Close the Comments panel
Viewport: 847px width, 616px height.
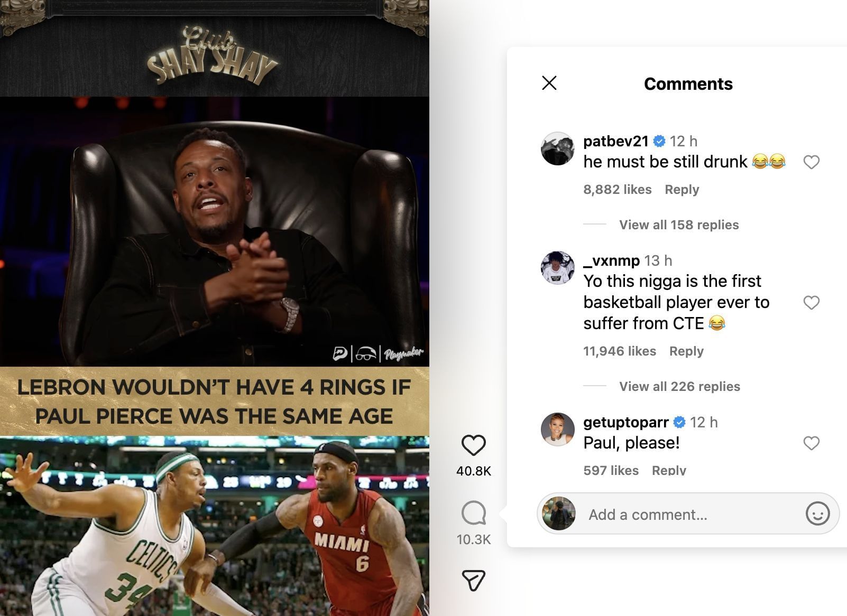549,83
